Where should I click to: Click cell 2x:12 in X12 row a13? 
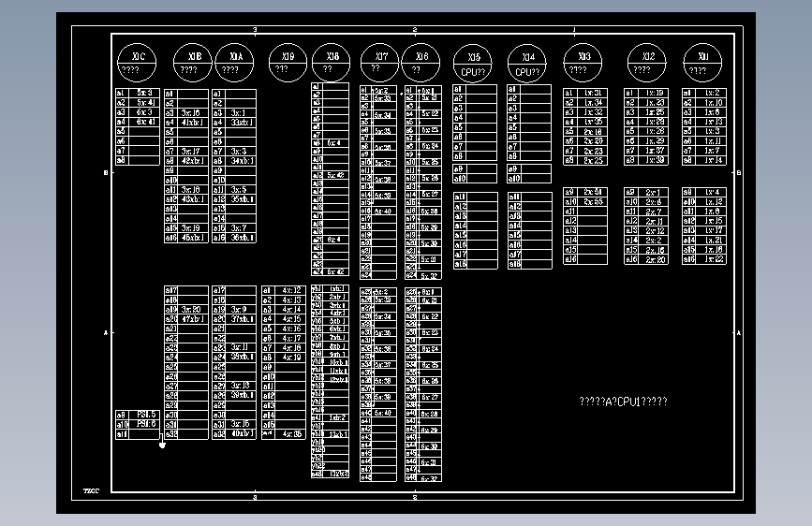click(x=654, y=231)
